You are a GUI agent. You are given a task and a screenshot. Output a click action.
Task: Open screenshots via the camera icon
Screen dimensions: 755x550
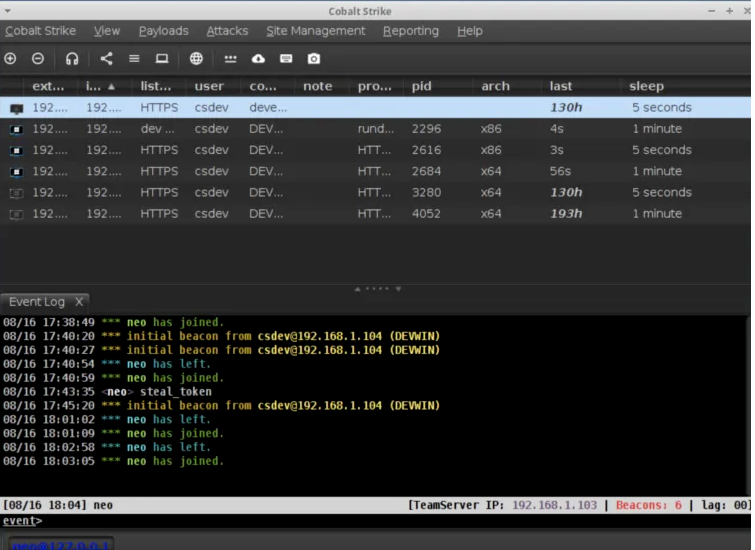click(313, 59)
